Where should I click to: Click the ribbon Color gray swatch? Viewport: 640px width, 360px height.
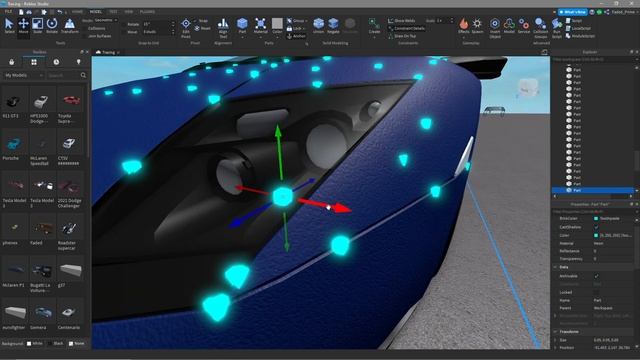click(x=277, y=24)
